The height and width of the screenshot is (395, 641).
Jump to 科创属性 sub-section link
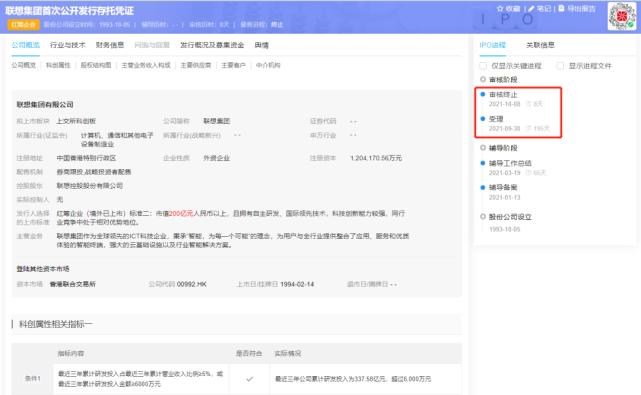pos(58,65)
